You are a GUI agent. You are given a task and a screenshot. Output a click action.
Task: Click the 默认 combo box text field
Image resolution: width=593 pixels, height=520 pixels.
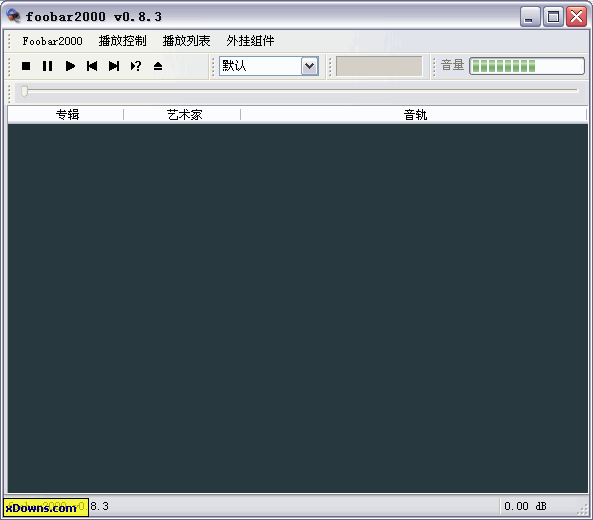(260, 66)
